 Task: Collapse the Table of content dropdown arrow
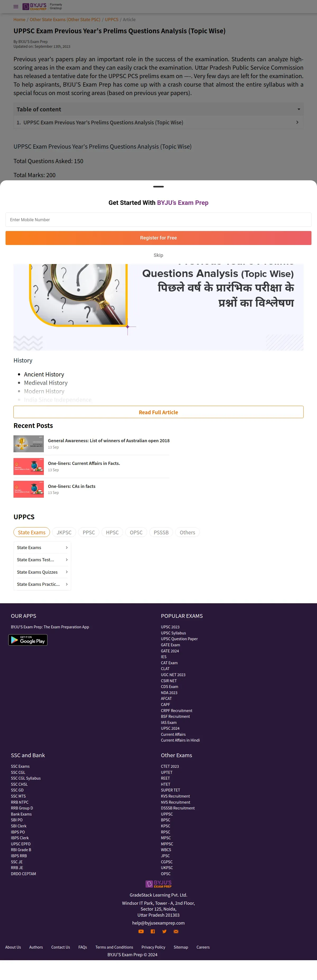[299, 109]
